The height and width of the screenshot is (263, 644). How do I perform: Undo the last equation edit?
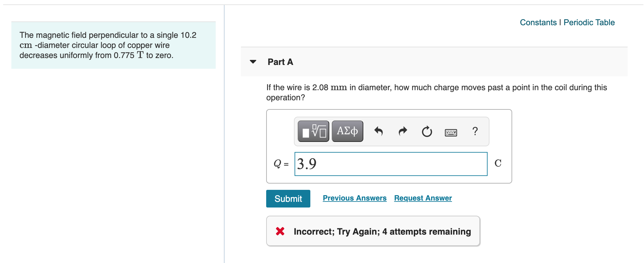pos(379,131)
